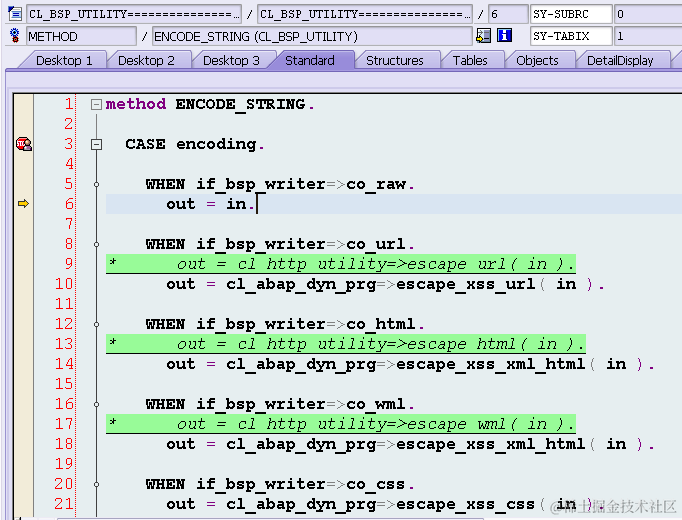
Task: Click 'escape_xss_xml_html' call on line 14
Action: pos(490,364)
